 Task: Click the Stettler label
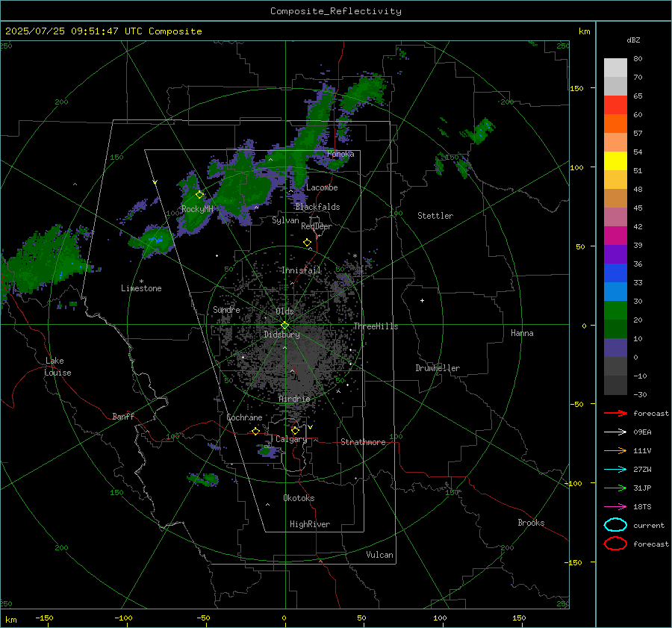pos(435,216)
